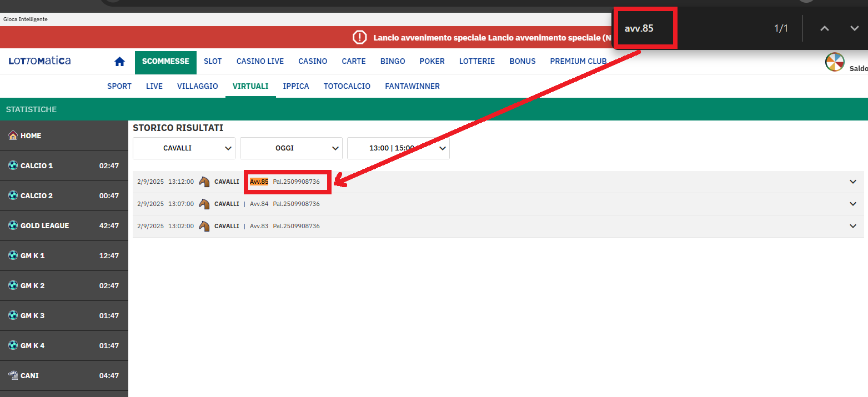Click the find-in-page search field
The width and height of the screenshot is (868, 397).
tap(694, 28)
